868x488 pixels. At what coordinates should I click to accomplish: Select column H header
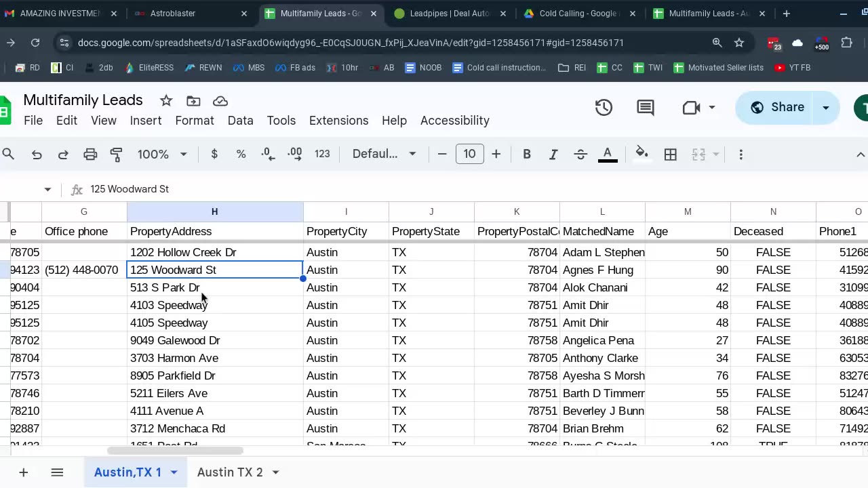tap(215, 212)
